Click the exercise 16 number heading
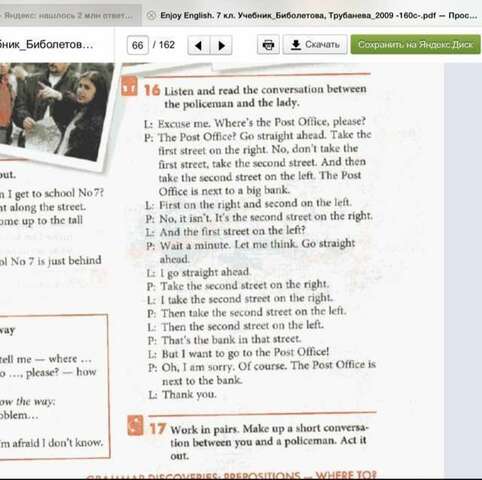Screen dimensions: 482x480 coord(152,90)
